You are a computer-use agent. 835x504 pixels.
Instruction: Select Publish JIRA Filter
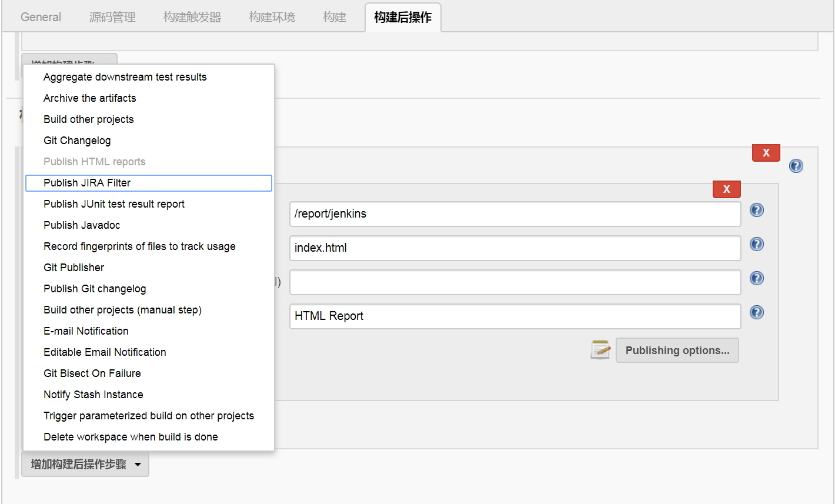pos(149,183)
